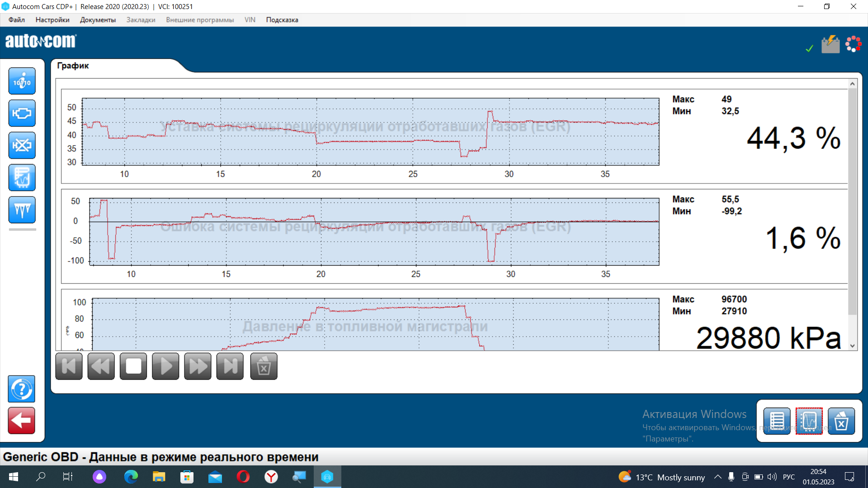The image size is (868, 488).
Task: Launch Opera browser from taskbar
Action: [x=243, y=477]
